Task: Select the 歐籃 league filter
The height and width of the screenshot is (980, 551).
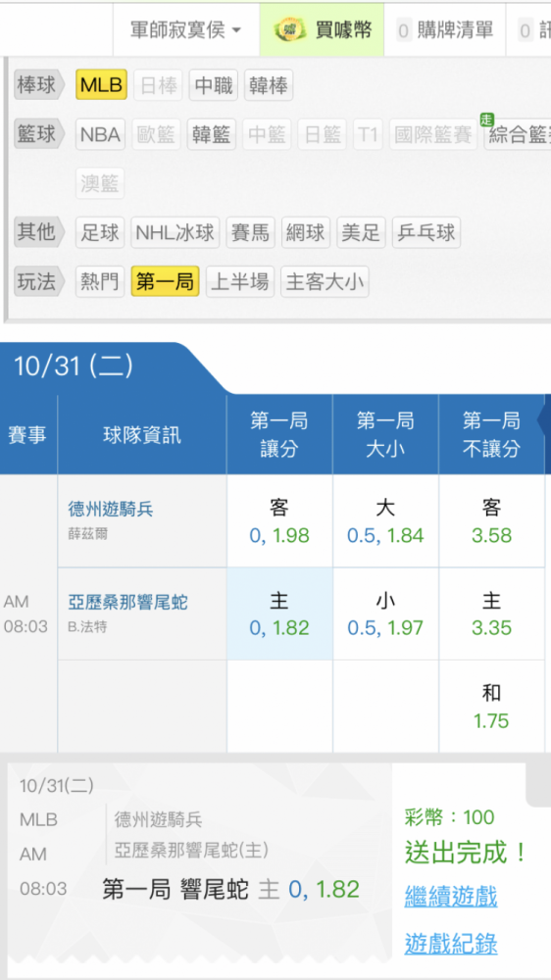Action: pyautogui.click(x=156, y=134)
